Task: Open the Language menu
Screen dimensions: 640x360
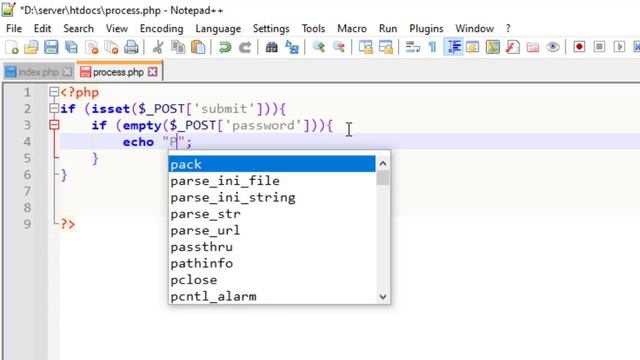Action: [x=218, y=29]
